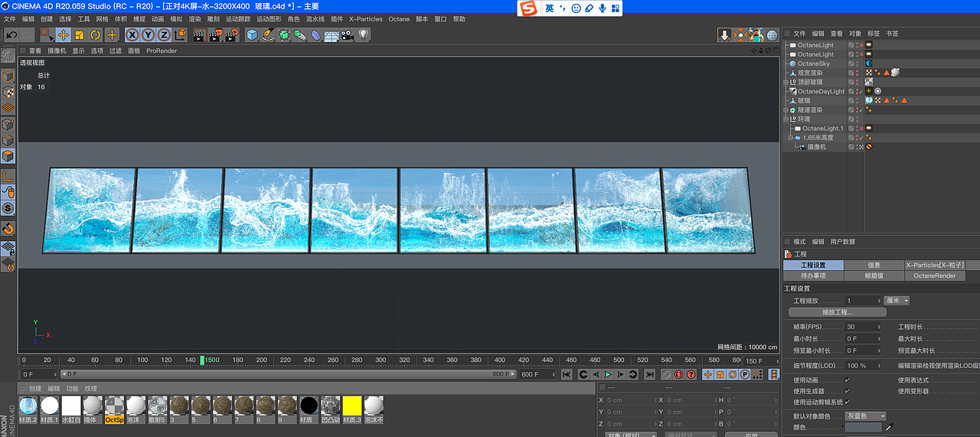Viewport: 980px width, 437px height.
Task: Click the coordinate system icon
Action: [x=181, y=34]
